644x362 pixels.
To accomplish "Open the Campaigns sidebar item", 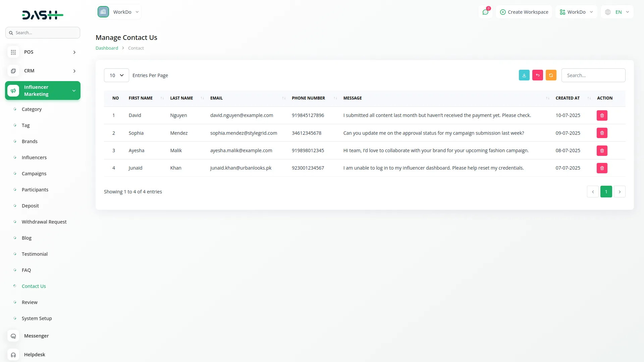I will [34, 174].
